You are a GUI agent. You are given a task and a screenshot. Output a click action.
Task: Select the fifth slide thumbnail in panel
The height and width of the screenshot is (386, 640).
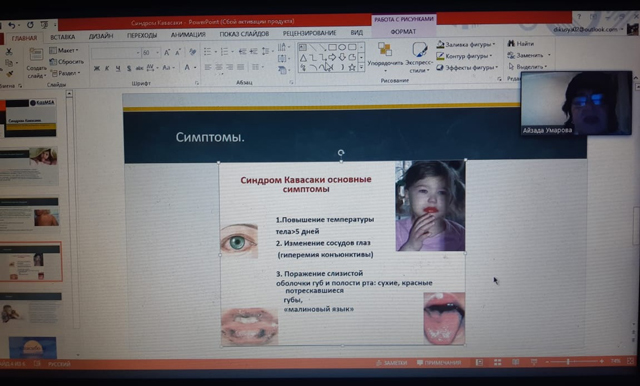point(31,308)
